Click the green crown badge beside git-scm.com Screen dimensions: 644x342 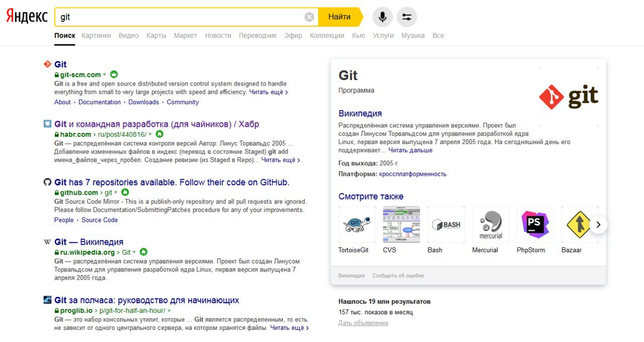(114, 75)
